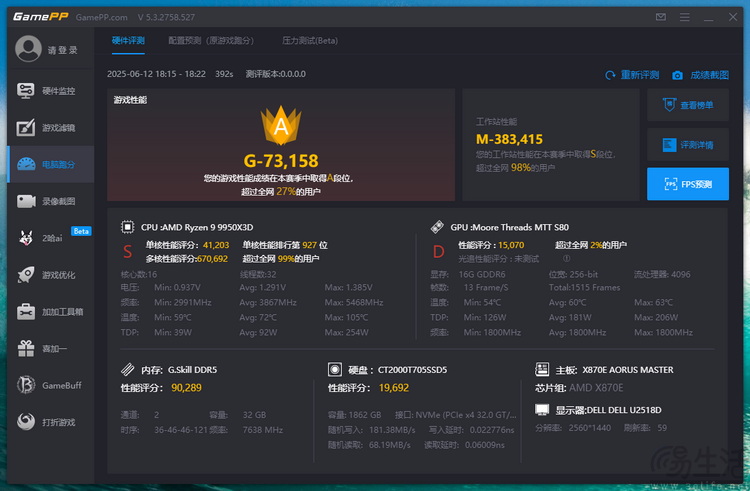The image size is (750, 491).
Task: Click GPU score 15,070
Action: pos(511,245)
